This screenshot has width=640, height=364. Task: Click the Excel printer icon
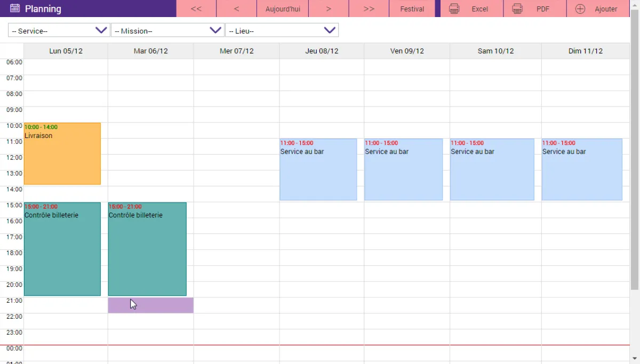(454, 9)
